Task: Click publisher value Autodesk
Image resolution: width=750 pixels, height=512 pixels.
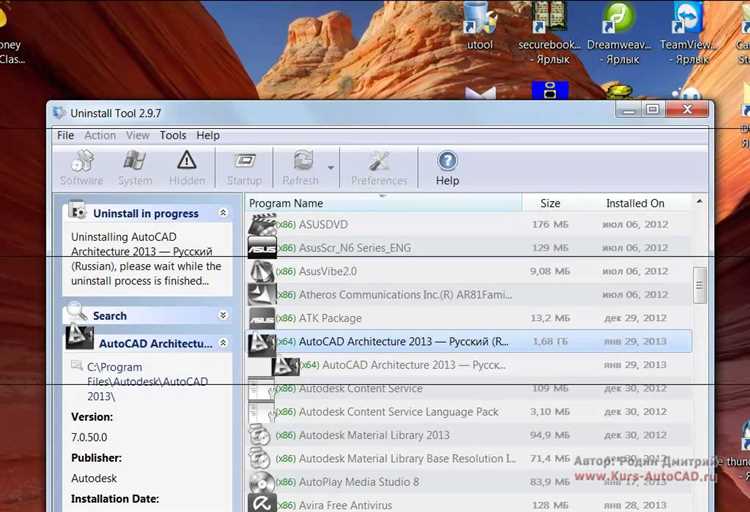Action: (x=94, y=478)
